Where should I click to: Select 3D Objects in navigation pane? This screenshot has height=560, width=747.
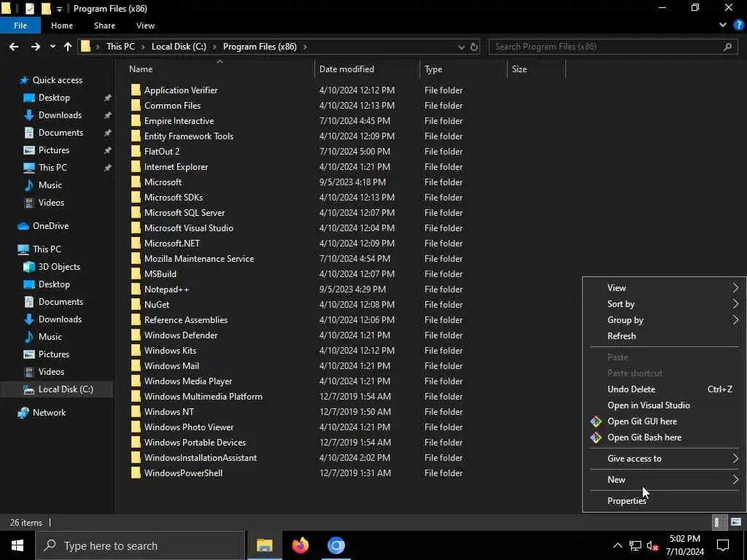pyautogui.click(x=59, y=267)
